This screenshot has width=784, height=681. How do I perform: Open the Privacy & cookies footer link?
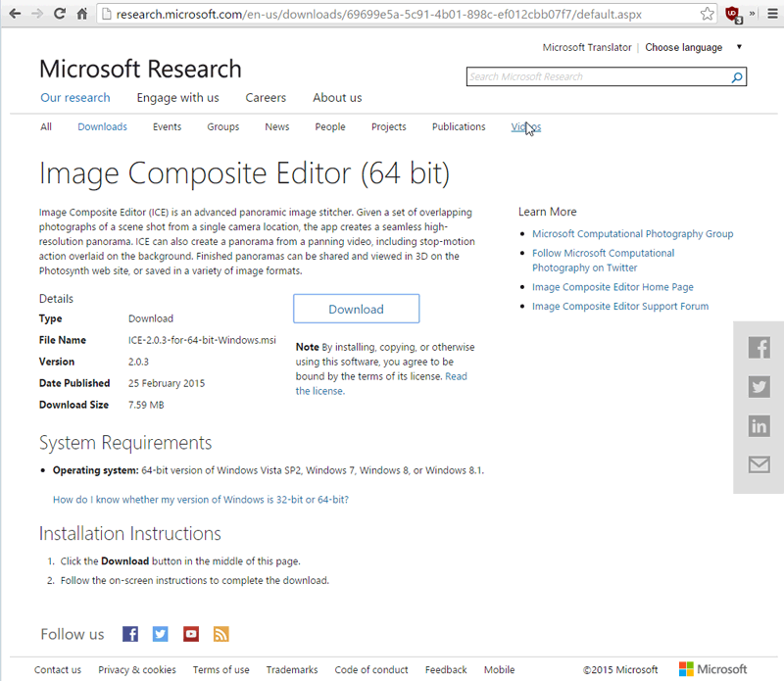click(x=137, y=669)
